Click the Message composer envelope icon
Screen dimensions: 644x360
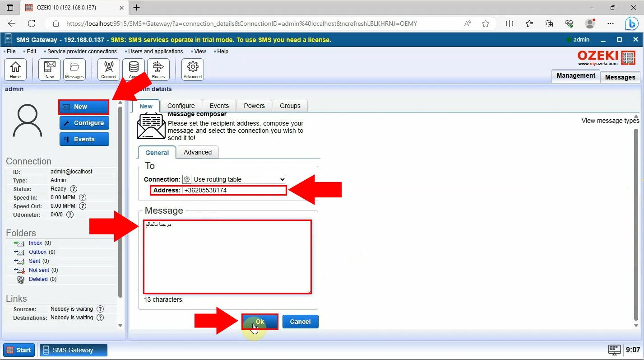pyautogui.click(x=151, y=126)
